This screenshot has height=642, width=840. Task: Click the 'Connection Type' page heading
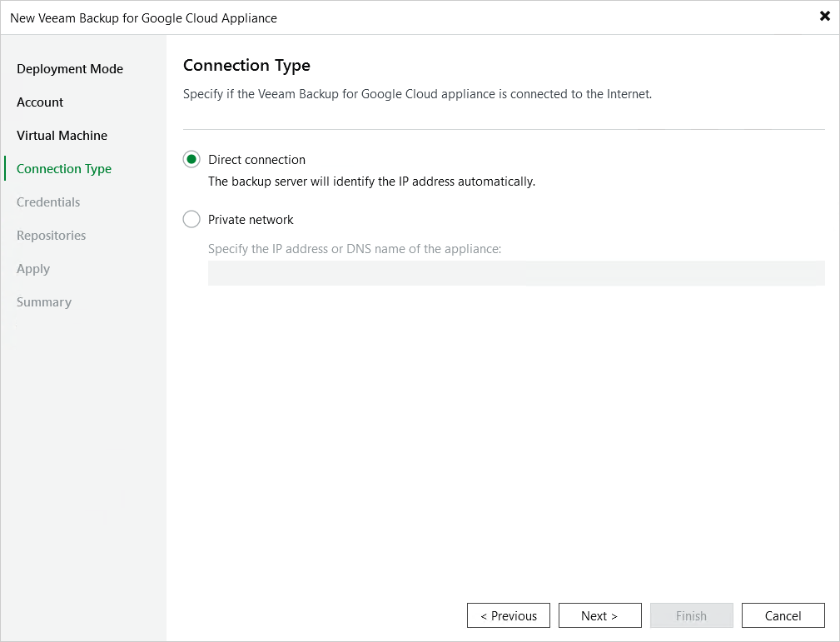pyautogui.click(x=246, y=66)
